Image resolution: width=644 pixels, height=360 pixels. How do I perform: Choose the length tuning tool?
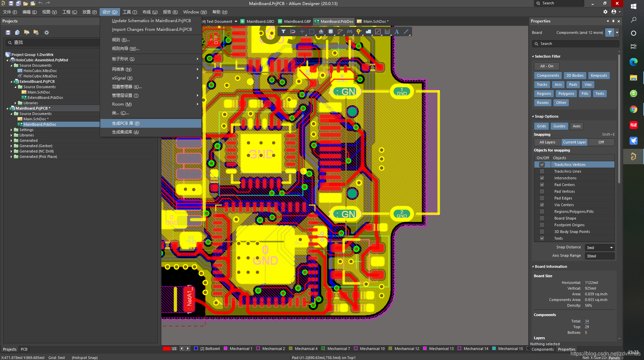tap(350, 32)
